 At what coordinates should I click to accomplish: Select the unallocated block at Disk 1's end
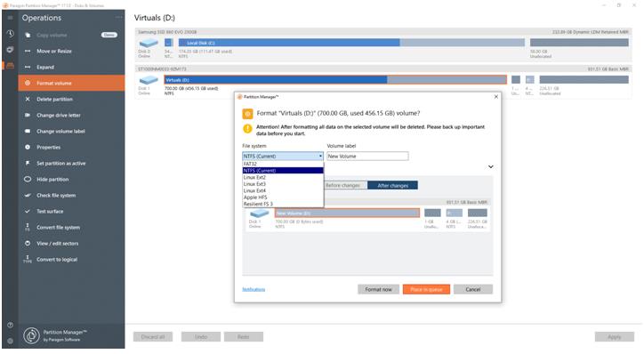coord(584,80)
